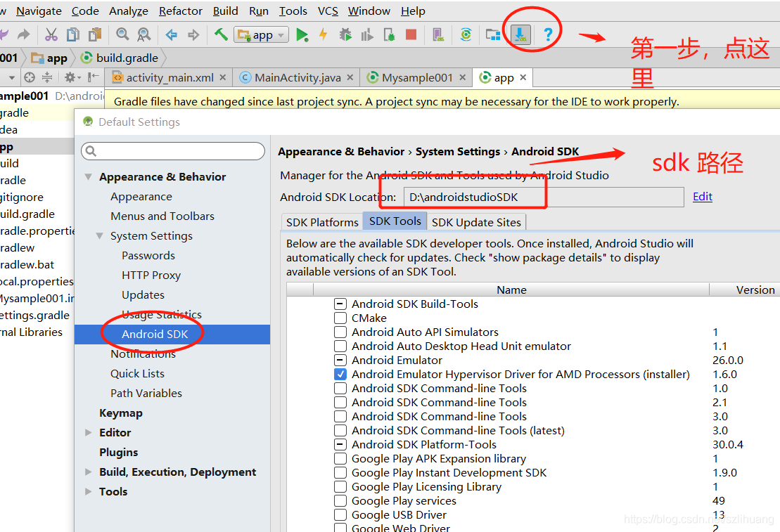The height and width of the screenshot is (532, 780).
Task: Click build.gradle breadcrumb
Action: pyautogui.click(x=120, y=58)
